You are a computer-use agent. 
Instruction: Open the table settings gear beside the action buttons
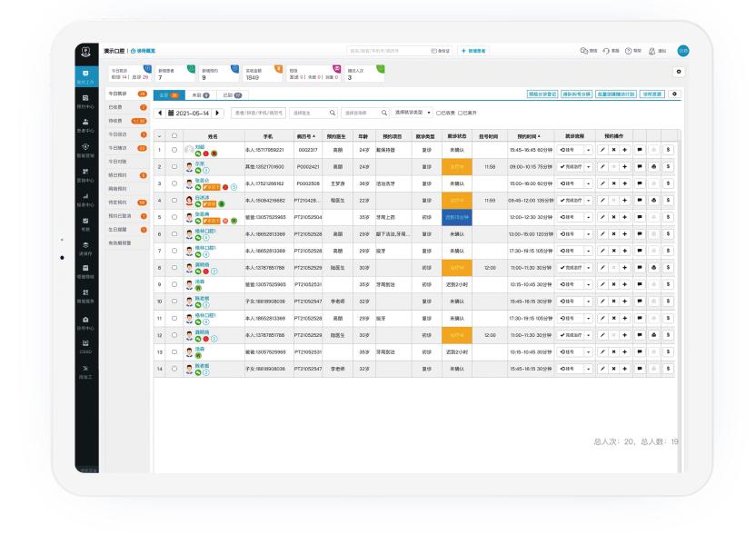pos(675,94)
